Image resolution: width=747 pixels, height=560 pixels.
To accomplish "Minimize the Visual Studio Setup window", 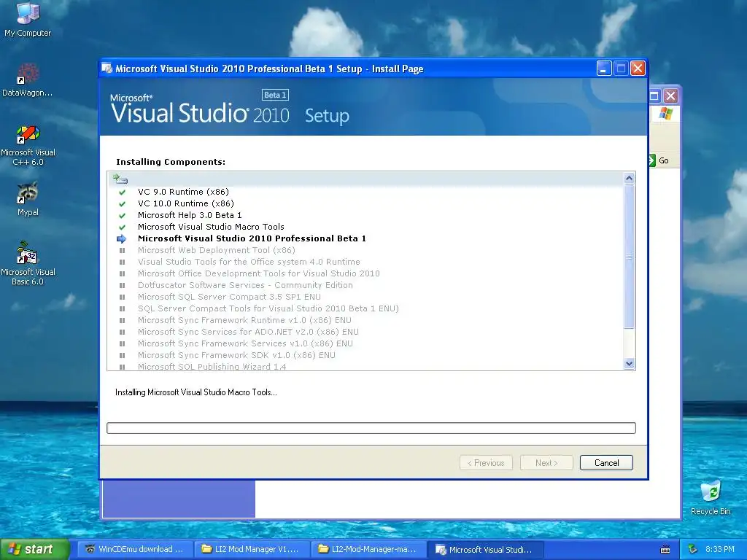I will coord(603,69).
